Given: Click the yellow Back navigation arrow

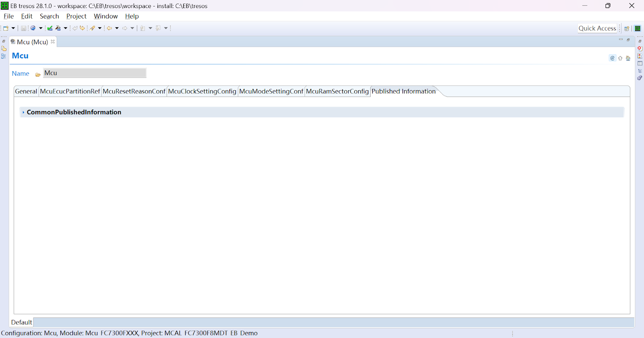Looking at the screenshot, I should [109, 28].
